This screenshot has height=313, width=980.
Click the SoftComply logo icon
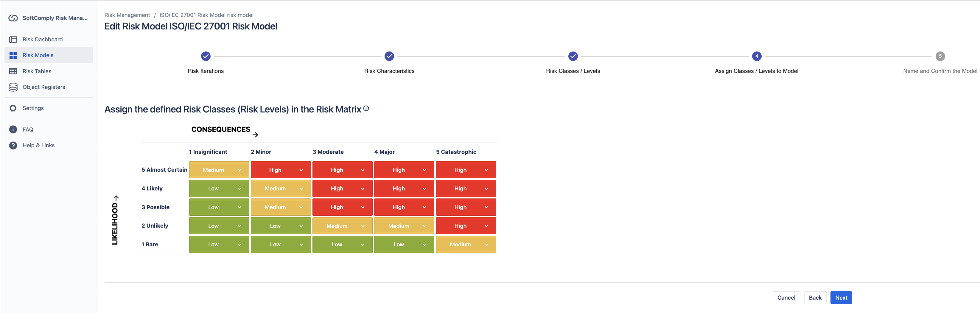13,18
